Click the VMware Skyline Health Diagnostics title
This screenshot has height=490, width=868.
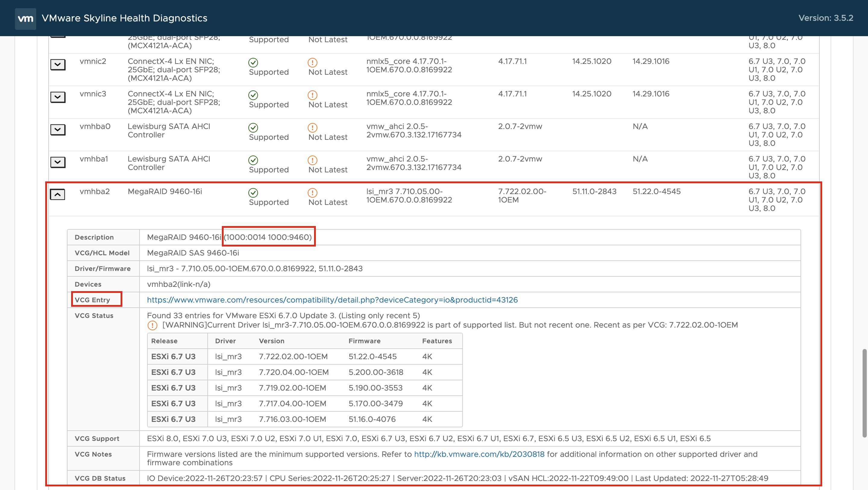point(124,18)
